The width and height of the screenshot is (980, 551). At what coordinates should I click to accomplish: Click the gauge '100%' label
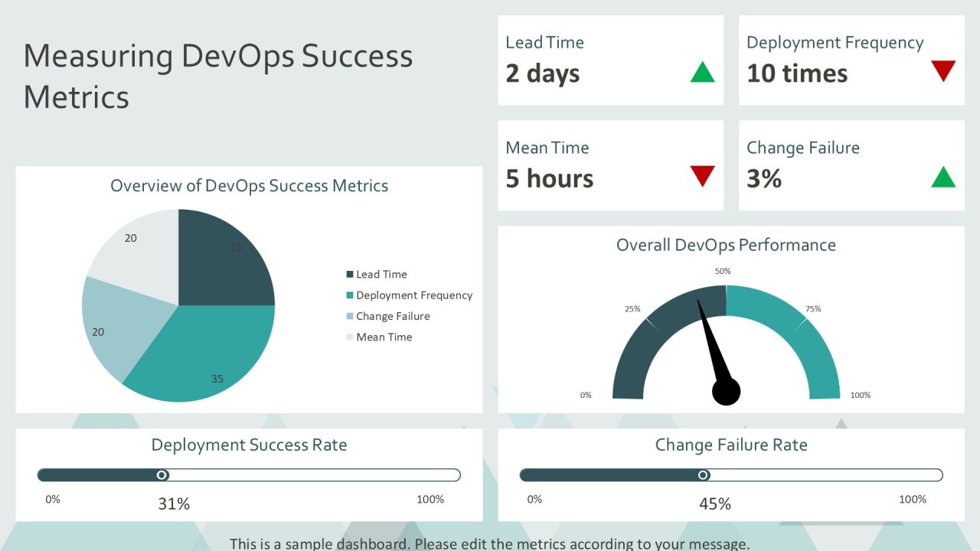861,395
